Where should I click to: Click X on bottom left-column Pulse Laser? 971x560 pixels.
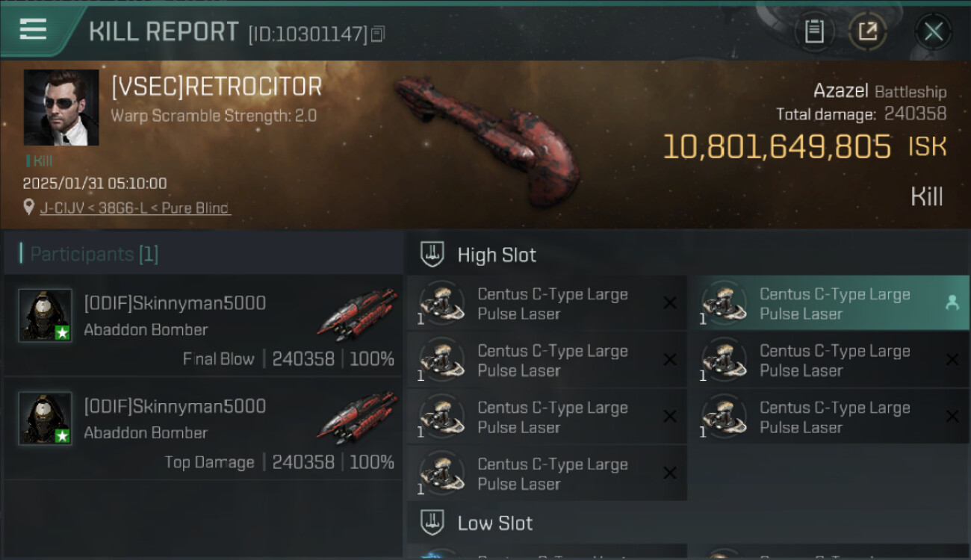670,473
